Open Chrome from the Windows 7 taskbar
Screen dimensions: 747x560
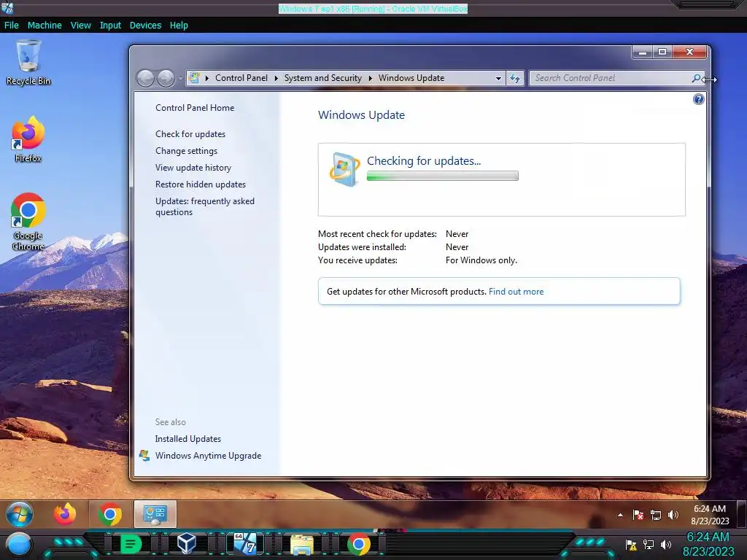(x=109, y=514)
